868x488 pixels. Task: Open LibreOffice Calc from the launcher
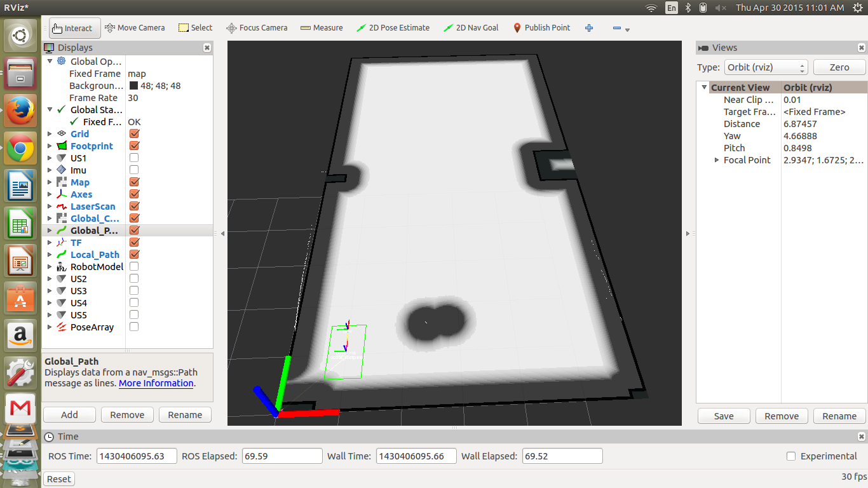pyautogui.click(x=20, y=223)
